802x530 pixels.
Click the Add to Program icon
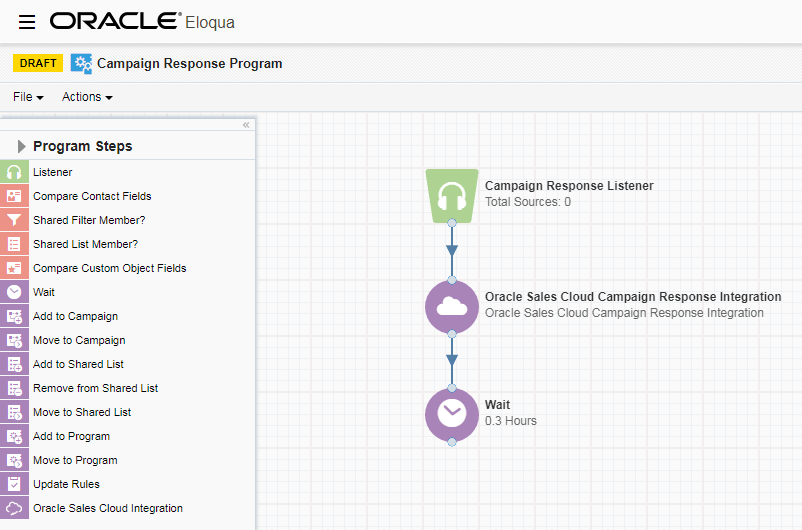[x=14, y=436]
